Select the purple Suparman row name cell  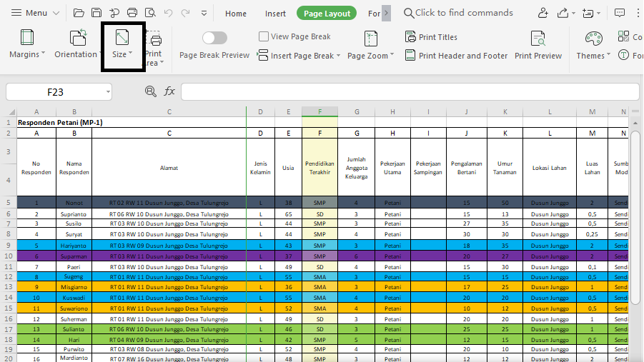tap(74, 256)
